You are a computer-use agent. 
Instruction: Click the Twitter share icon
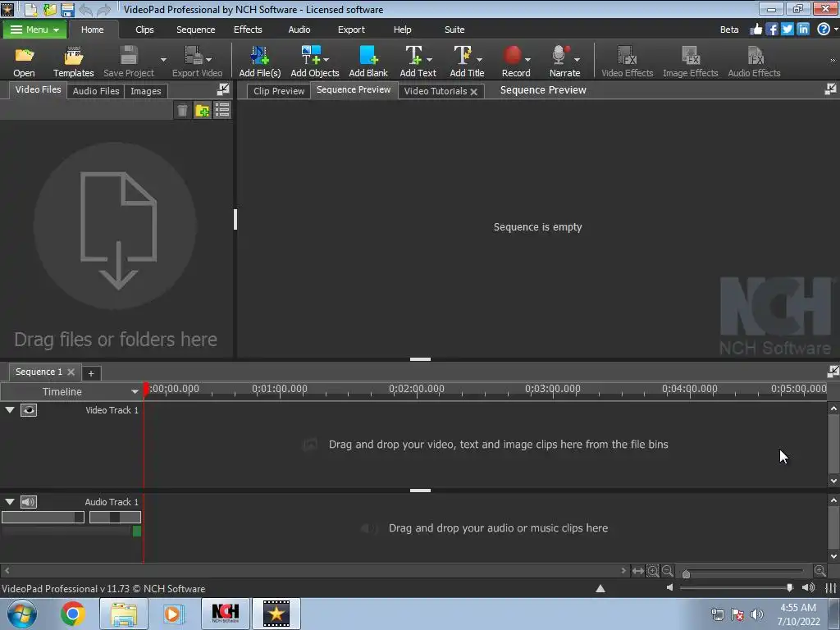(787, 30)
